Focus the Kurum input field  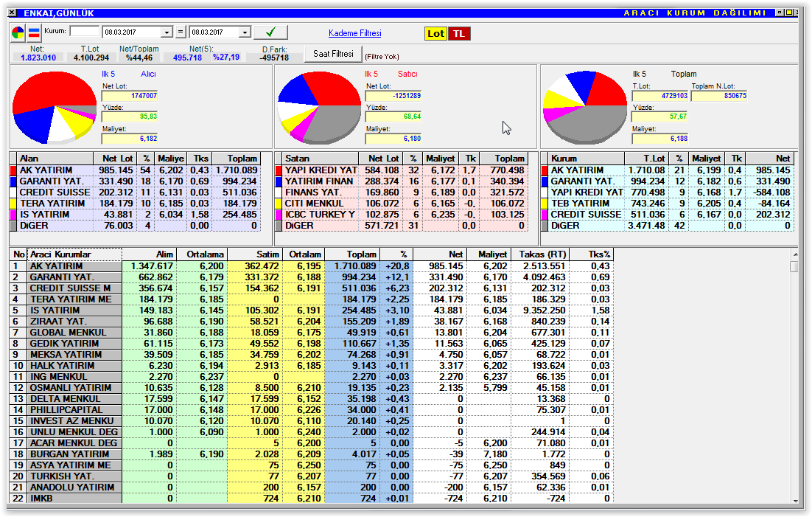tap(85, 32)
